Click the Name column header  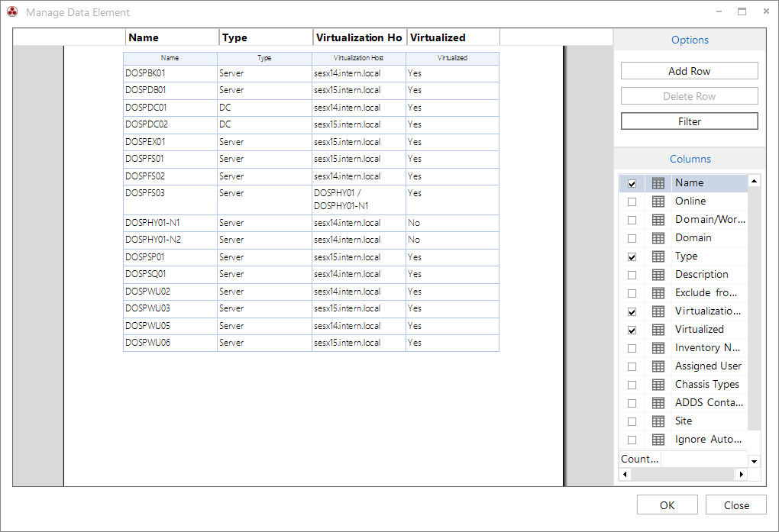[x=172, y=37]
